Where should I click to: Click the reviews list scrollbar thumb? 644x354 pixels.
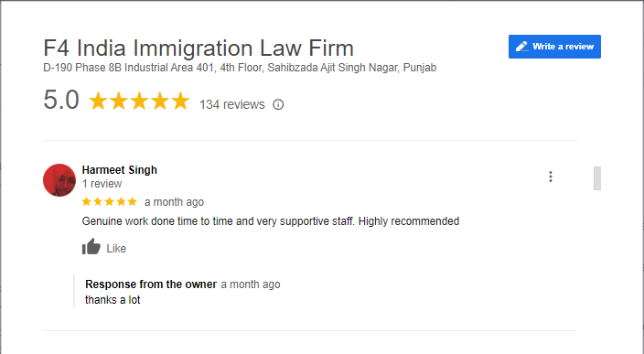[x=597, y=178]
